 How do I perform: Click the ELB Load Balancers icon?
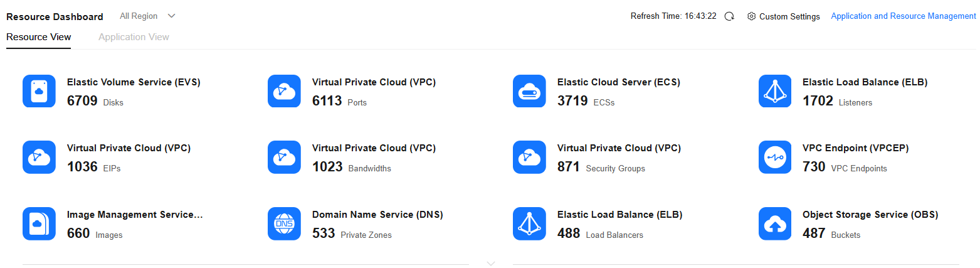(x=529, y=223)
